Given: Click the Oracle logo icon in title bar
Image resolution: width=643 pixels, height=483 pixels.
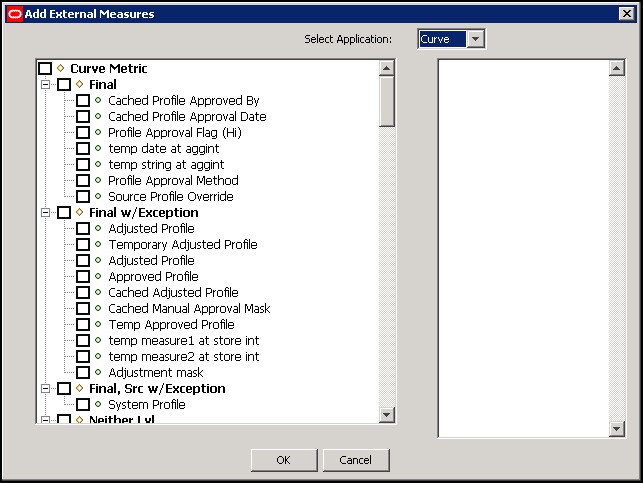Looking at the screenshot, I should 15,14.
